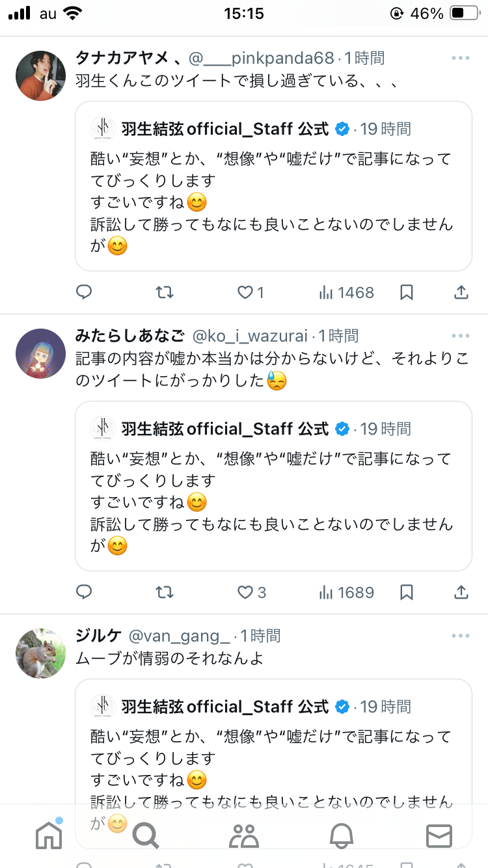Retweet タナカアヤメ's post
Screen dimensions: 488x868
coord(165,293)
